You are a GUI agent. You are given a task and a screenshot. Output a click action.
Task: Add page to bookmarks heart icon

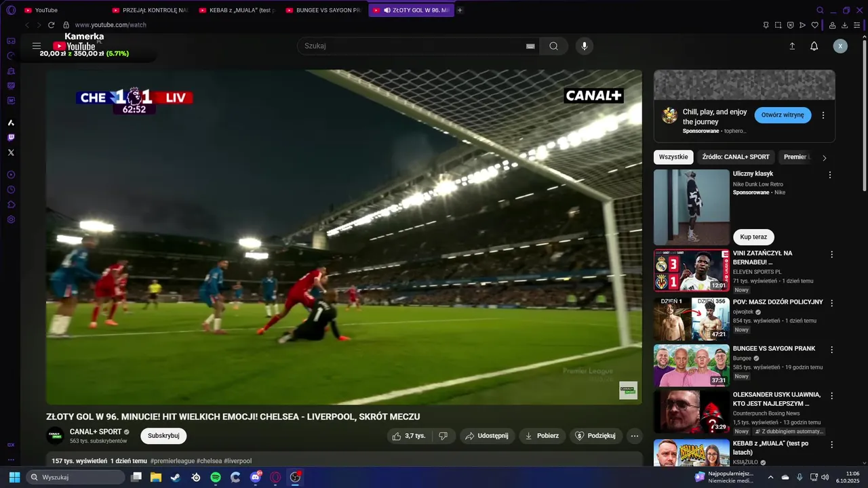[814, 25]
